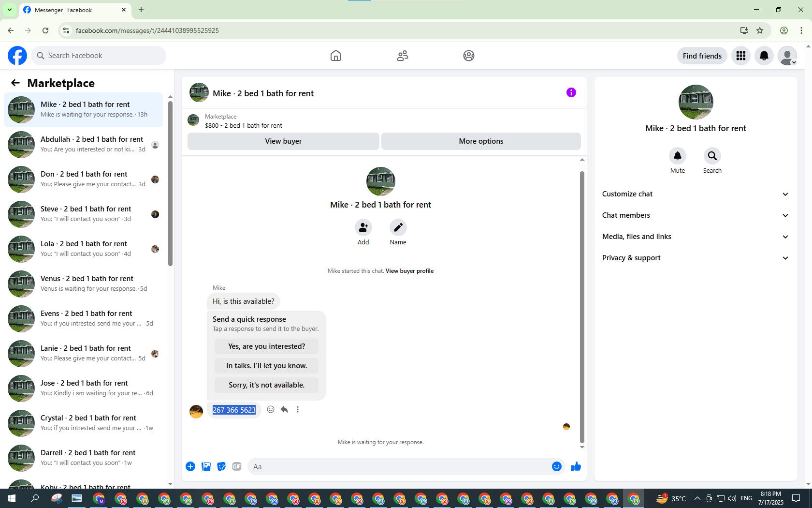Open Chrome's three-dot menu

(801, 30)
